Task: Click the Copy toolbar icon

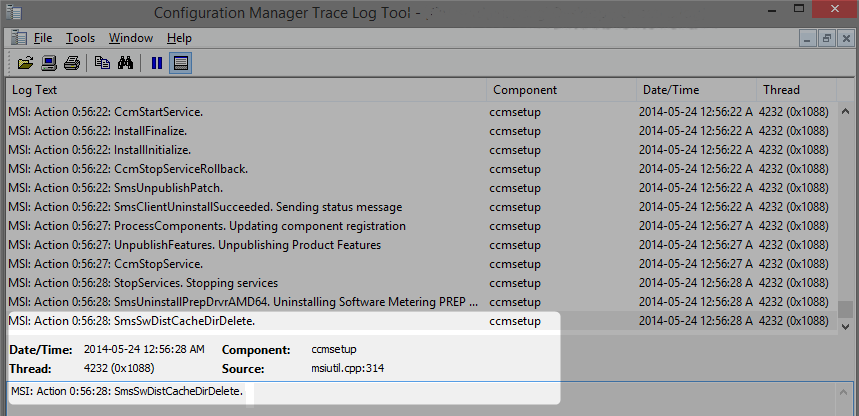Action: [102, 63]
